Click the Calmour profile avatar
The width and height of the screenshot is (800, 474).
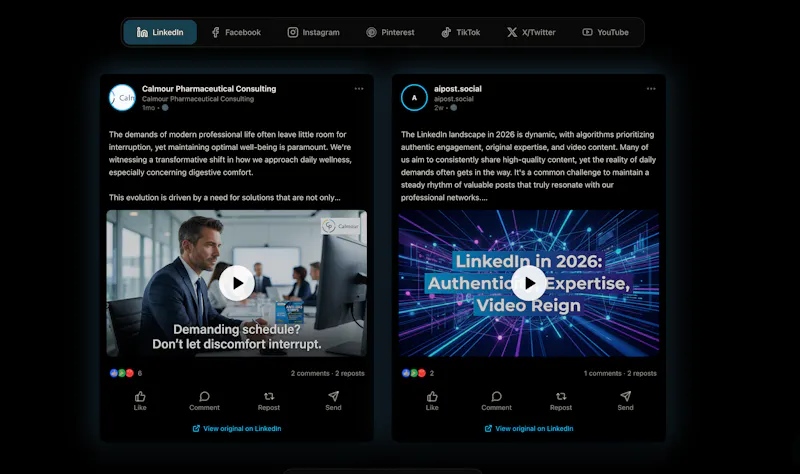122,97
